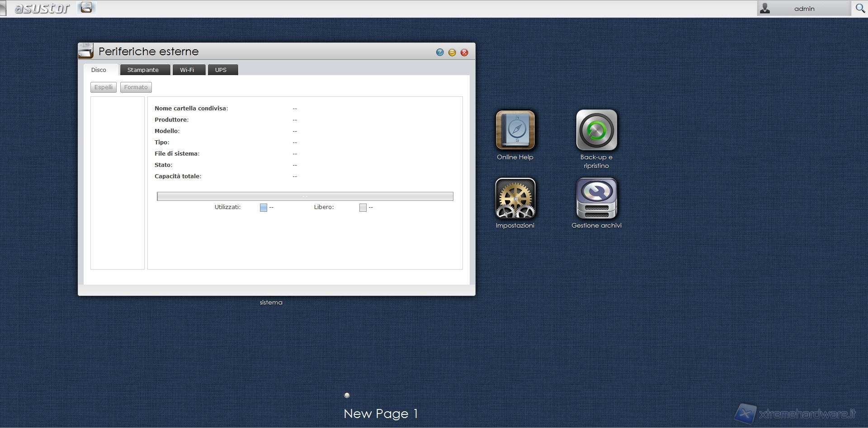Minimize the Periferiche esterne window
Image resolution: width=868 pixels, height=428 pixels.
tap(452, 52)
